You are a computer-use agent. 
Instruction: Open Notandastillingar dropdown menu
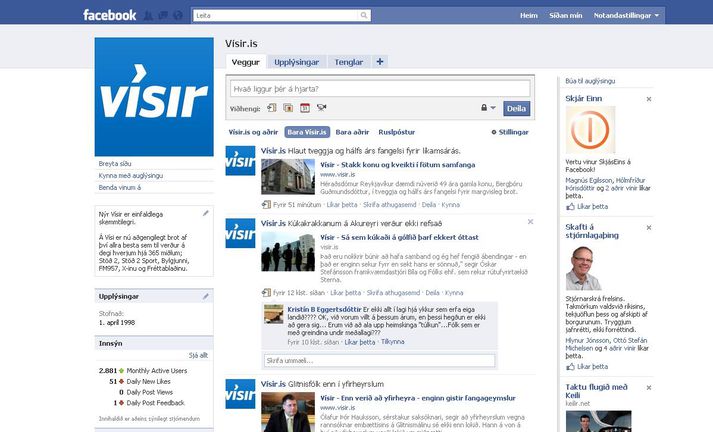(626, 15)
